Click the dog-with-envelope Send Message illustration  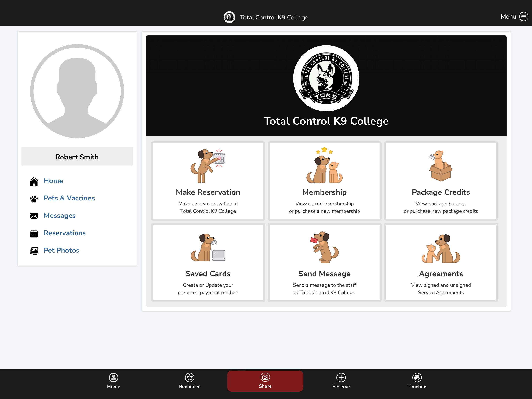tap(324, 247)
